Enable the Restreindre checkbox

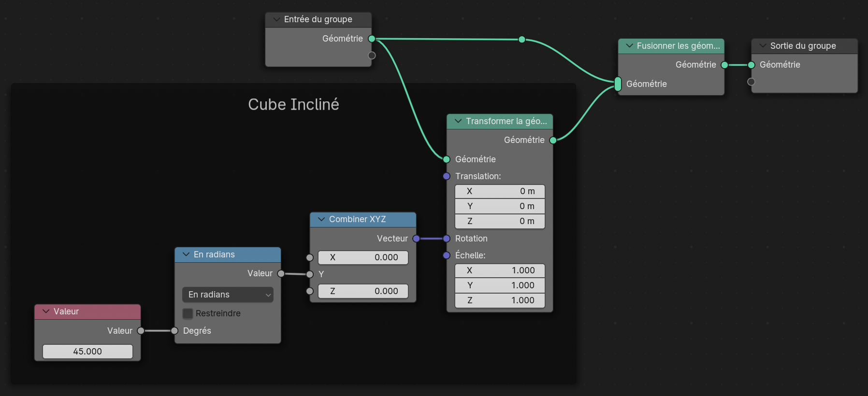[188, 313]
